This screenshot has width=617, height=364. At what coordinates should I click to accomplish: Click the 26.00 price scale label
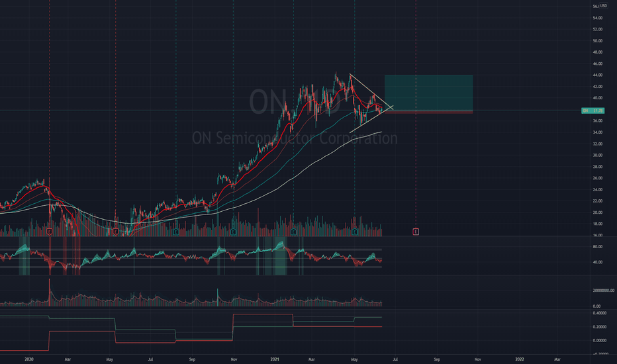coord(597,178)
